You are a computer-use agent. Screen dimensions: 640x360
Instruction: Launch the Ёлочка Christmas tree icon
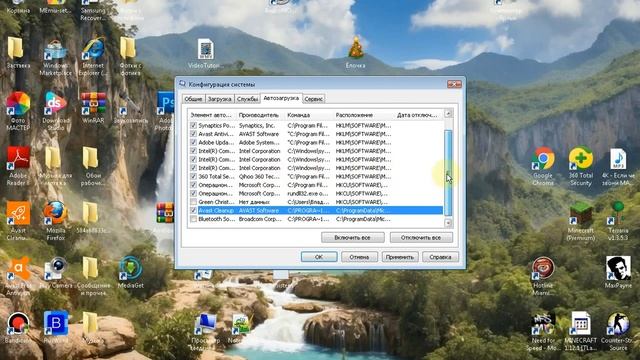(x=356, y=52)
